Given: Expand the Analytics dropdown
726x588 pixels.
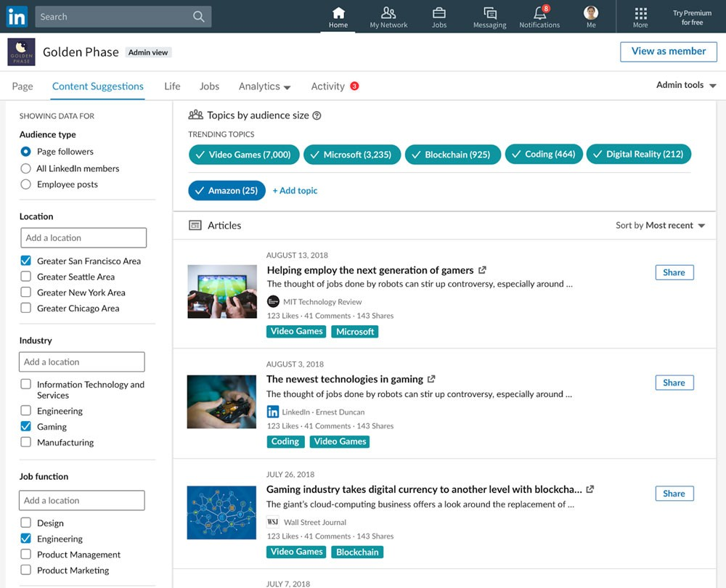Looking at the screenshot, I should (x=264, y=86).
